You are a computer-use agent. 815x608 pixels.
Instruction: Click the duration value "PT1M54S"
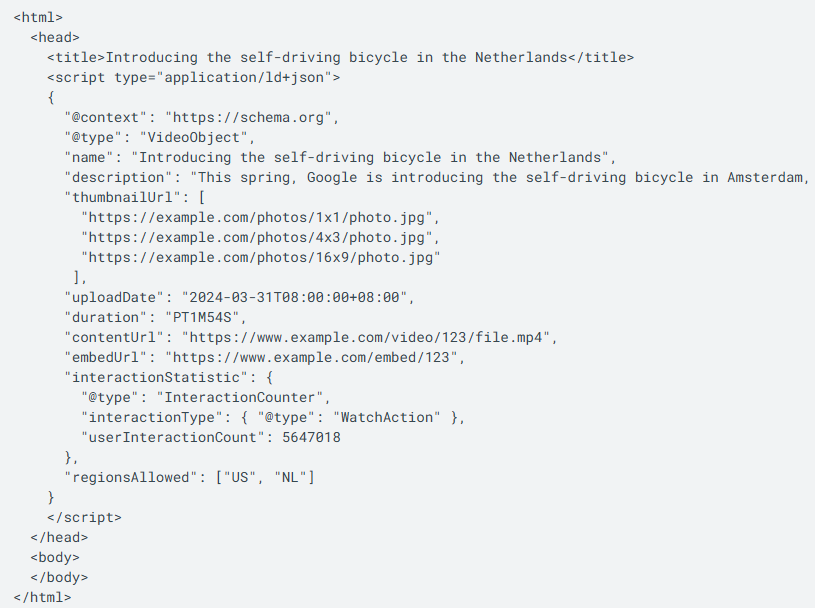click(x=206, y=317)
